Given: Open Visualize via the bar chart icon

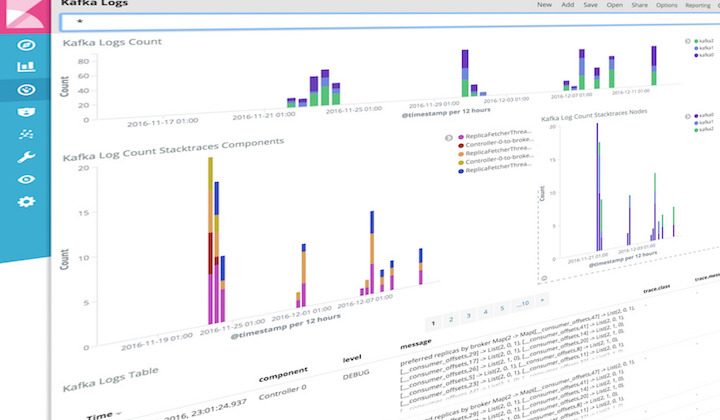Looking at the screenshot, I should pos(26,67).
